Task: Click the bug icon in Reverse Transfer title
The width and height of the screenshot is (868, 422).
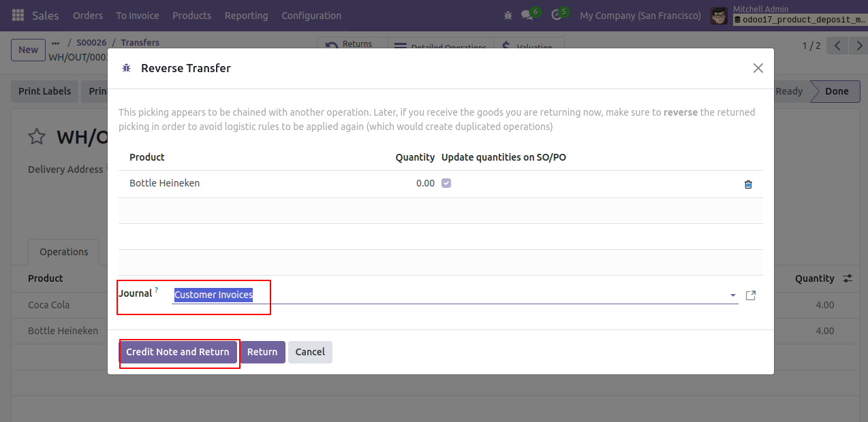Action: tap(126, 68)
